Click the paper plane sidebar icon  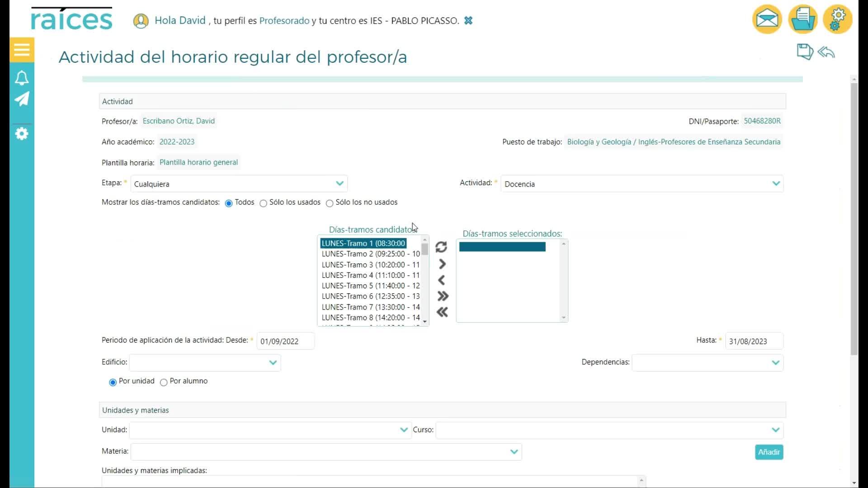22,99
